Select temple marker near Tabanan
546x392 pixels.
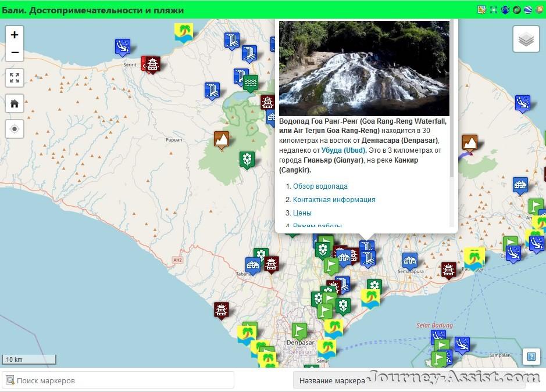point(272,265)
